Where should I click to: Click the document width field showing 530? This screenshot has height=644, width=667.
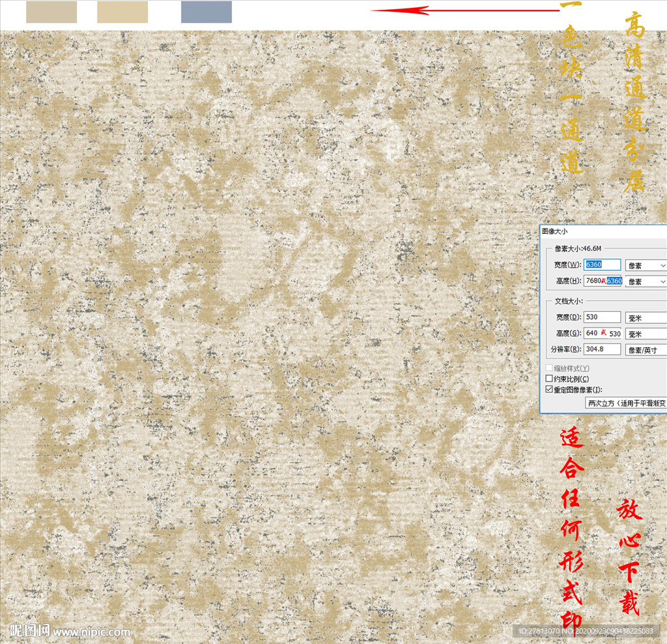click(x=602, y=317)
